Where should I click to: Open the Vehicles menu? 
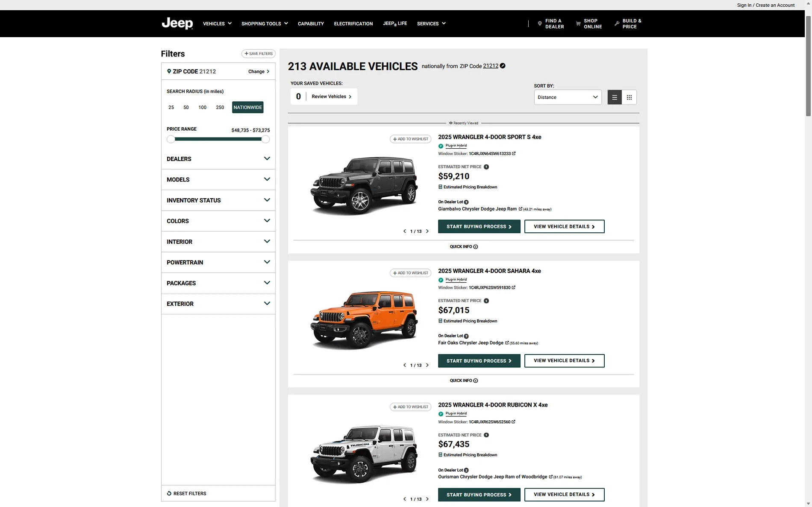[x=217, y=23]
